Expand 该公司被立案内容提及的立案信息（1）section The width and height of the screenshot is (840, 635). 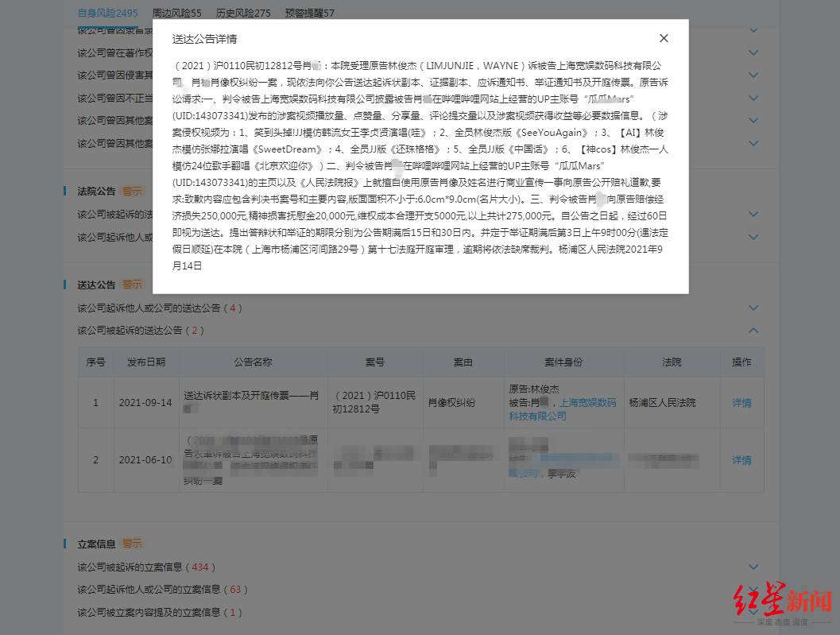753,612
